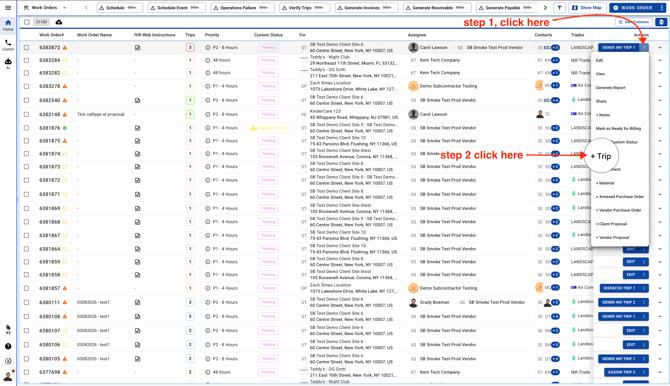The image size is (670, 386).
Task: Open the Generate Invoices tab
Action: [x=366, y=8]
